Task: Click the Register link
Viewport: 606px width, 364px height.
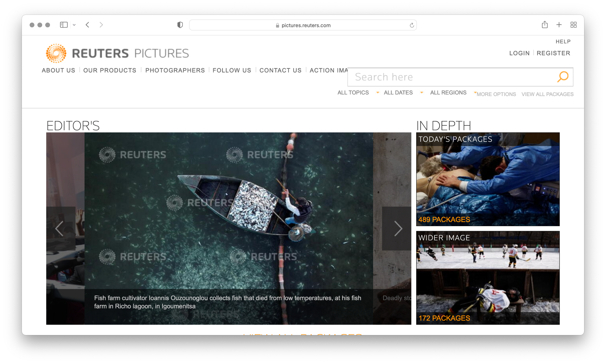Action: click(x=553, y=53)
